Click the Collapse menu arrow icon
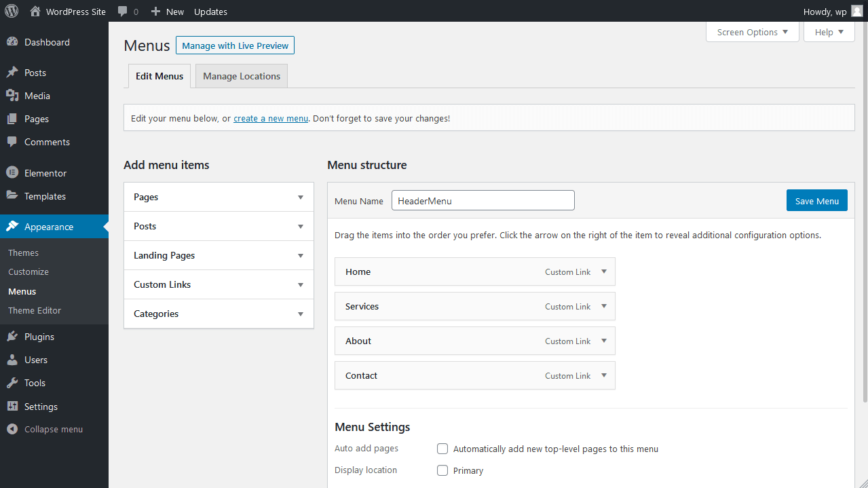Viewport: 868px width, 488px height. (x=12, y=430)
